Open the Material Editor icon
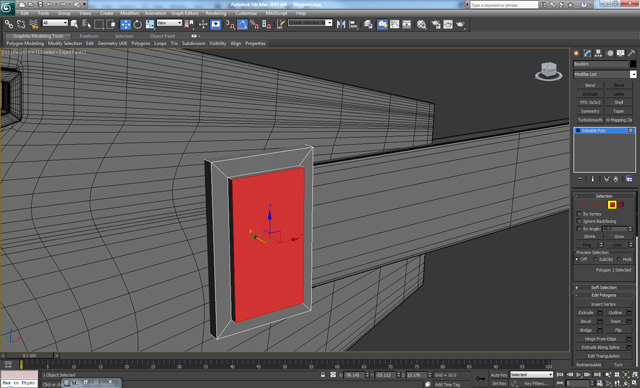 pyautogui.click(x=422, y=24)
